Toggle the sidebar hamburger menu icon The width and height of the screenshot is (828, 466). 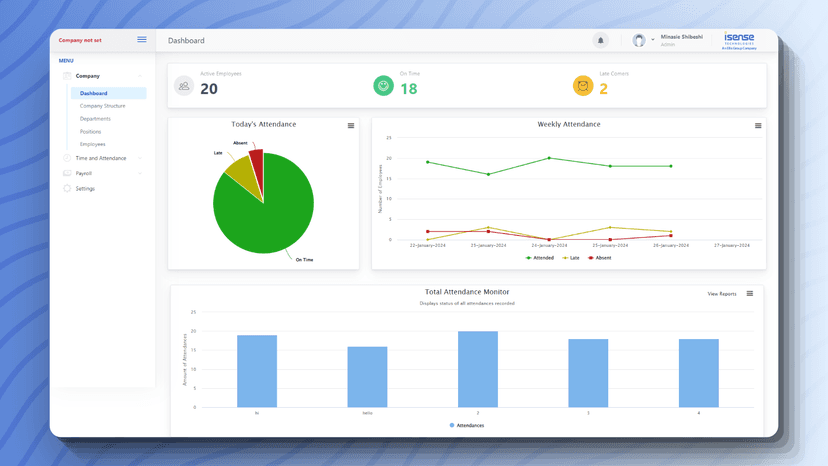click(x=142, y=40)
